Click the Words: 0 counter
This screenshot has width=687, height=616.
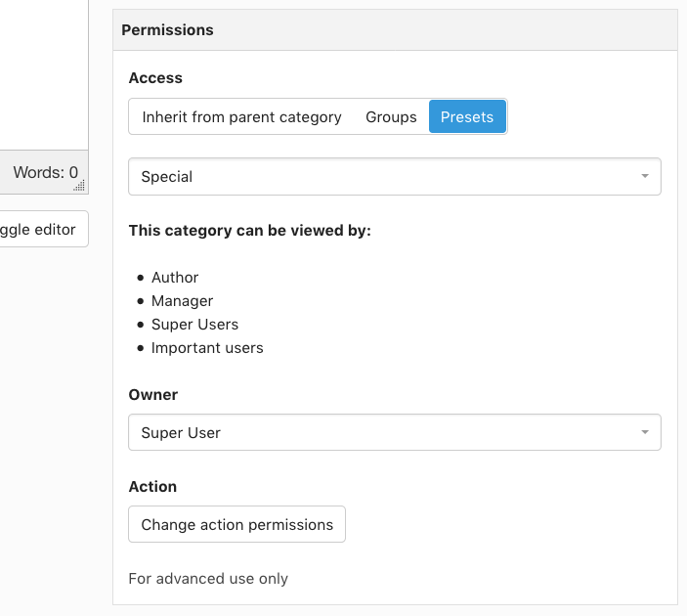coord(45,173)
